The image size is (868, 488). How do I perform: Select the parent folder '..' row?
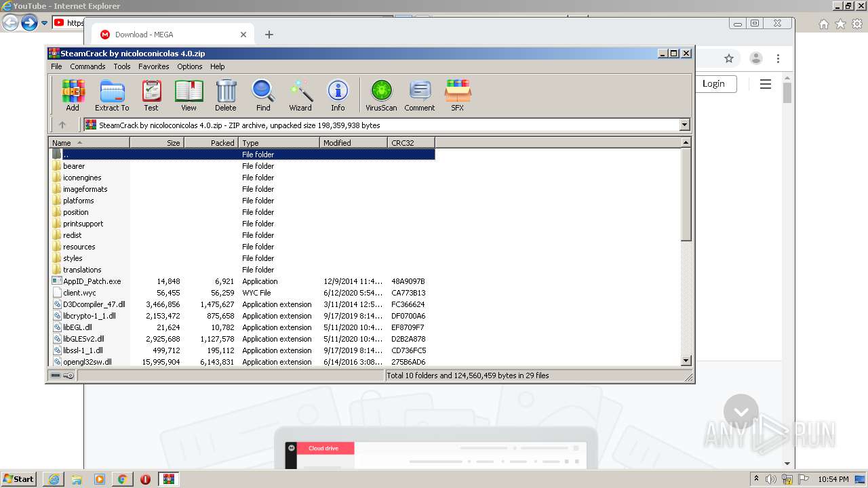242,155
